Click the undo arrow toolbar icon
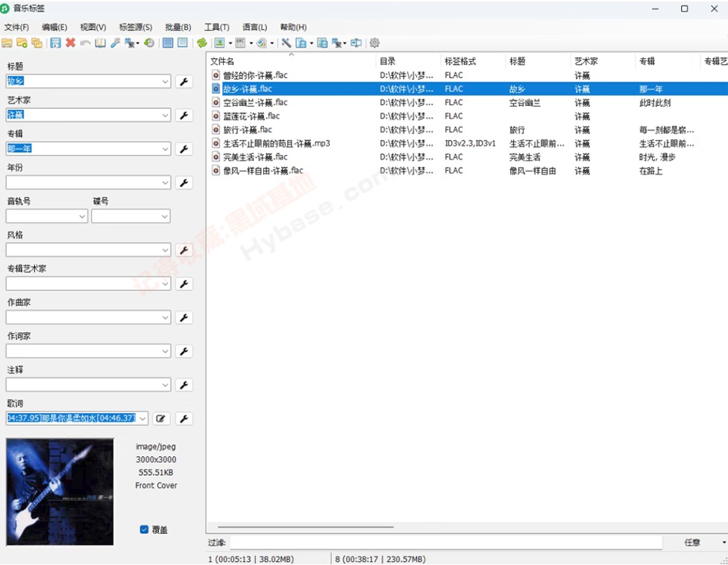Viewport: 728px width, 565px height. tap(85, 43)
